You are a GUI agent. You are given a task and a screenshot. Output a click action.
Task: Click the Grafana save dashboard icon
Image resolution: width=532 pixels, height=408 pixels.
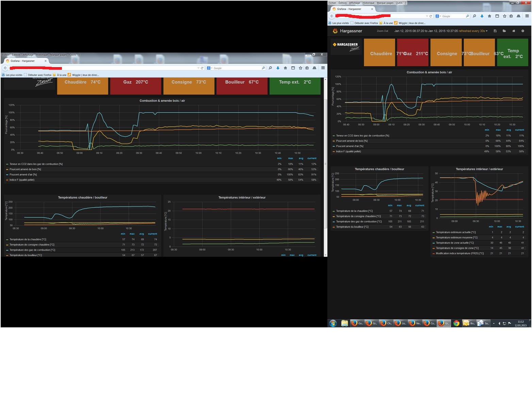pos(495,31)
